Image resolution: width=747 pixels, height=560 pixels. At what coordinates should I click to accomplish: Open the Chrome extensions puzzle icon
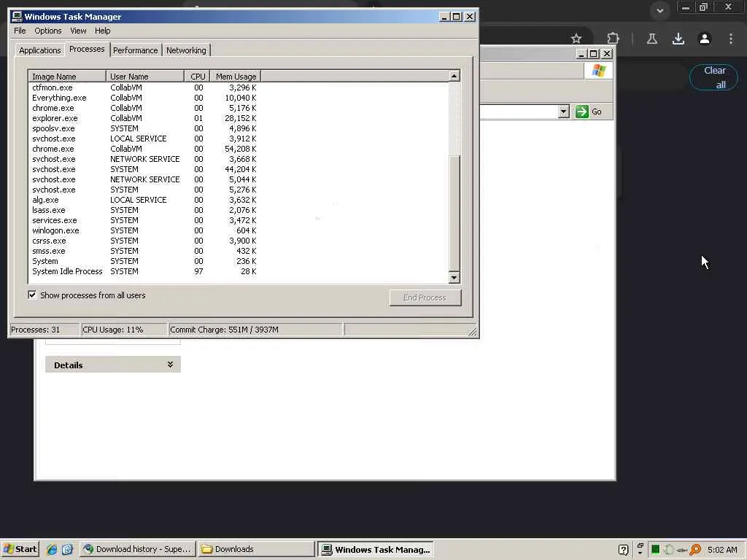click(613, 38)
